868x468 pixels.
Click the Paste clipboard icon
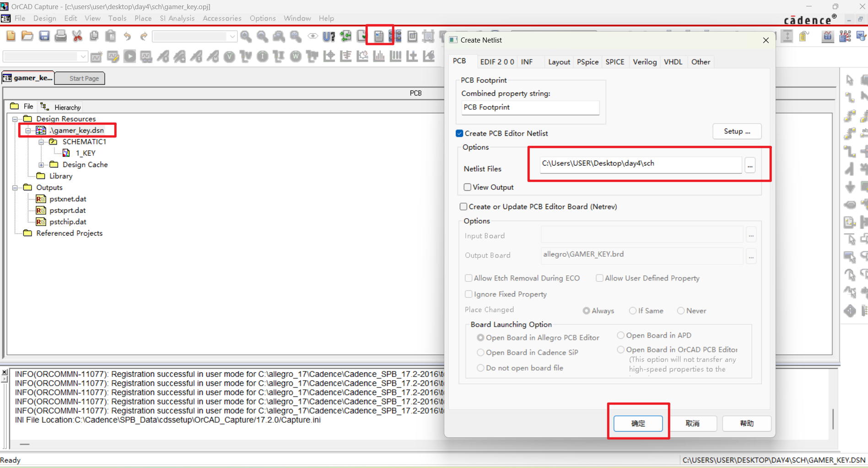[110, 36]
